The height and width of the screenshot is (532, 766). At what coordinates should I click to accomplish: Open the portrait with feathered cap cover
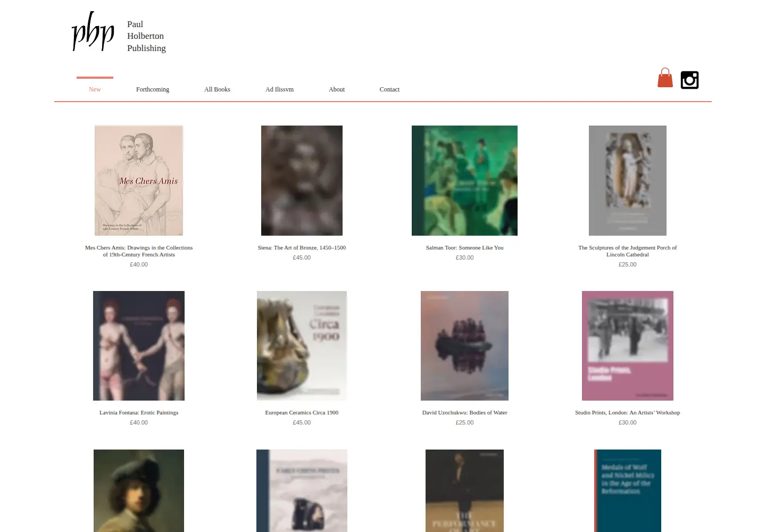[x=139, y=491]
